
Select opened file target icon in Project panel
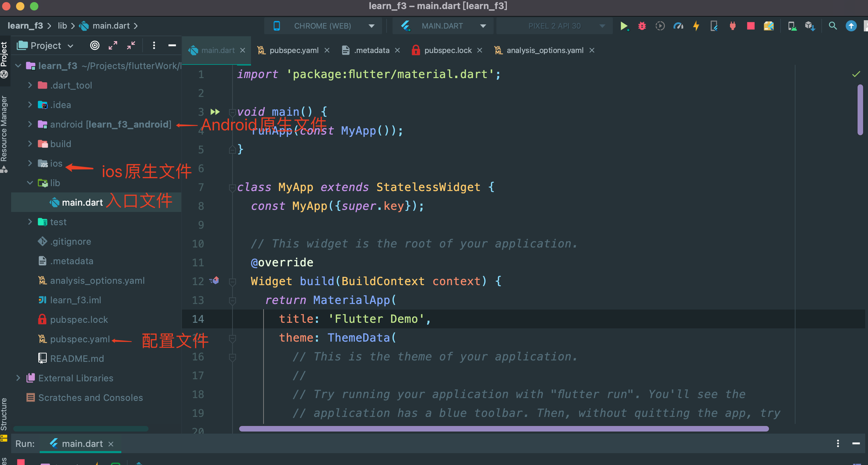94,45
